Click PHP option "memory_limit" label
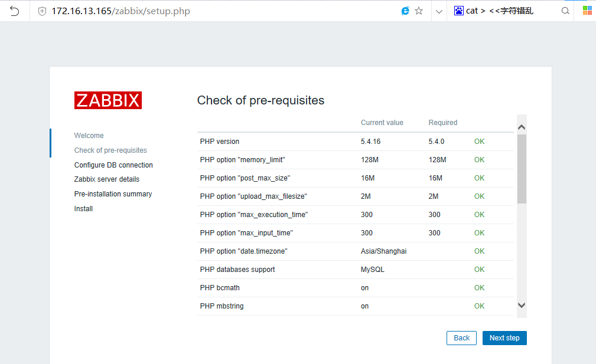 tap(242, 160)
